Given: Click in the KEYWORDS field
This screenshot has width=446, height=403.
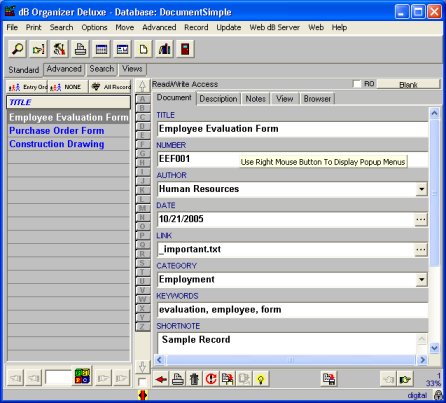Looking at the screenshot, I should 292,310.
